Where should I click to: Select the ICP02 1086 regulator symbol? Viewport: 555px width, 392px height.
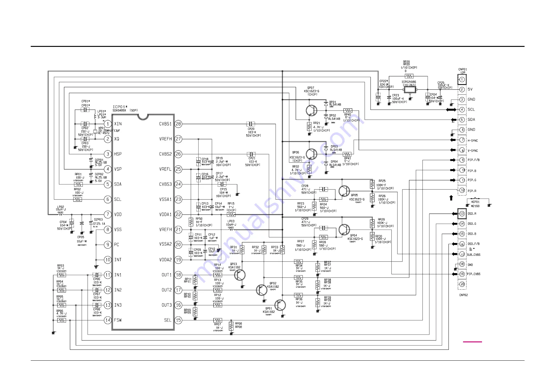tap(409, 90)
